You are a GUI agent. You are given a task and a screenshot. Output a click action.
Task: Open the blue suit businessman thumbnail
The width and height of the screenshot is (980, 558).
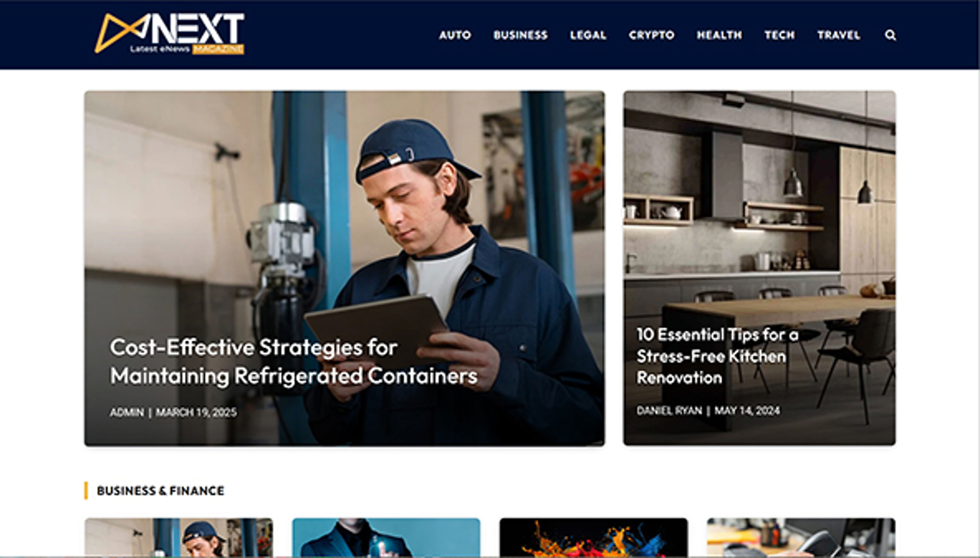[x=386, y=537]
